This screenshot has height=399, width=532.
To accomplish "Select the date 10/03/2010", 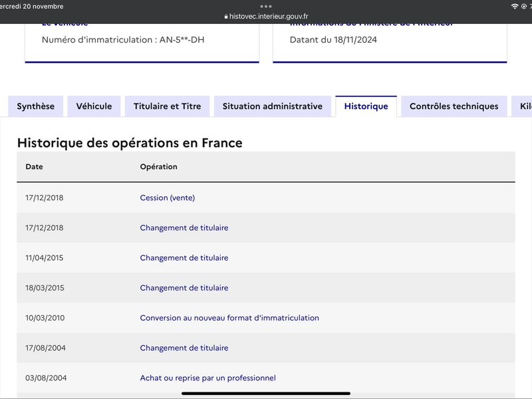I will tap(45, 318).
